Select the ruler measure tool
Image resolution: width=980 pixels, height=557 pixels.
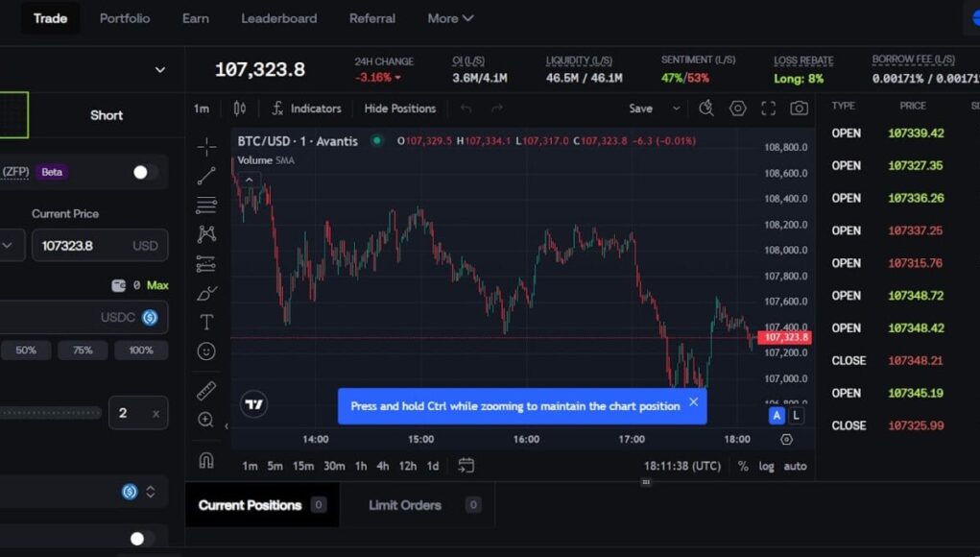point(205,391)
